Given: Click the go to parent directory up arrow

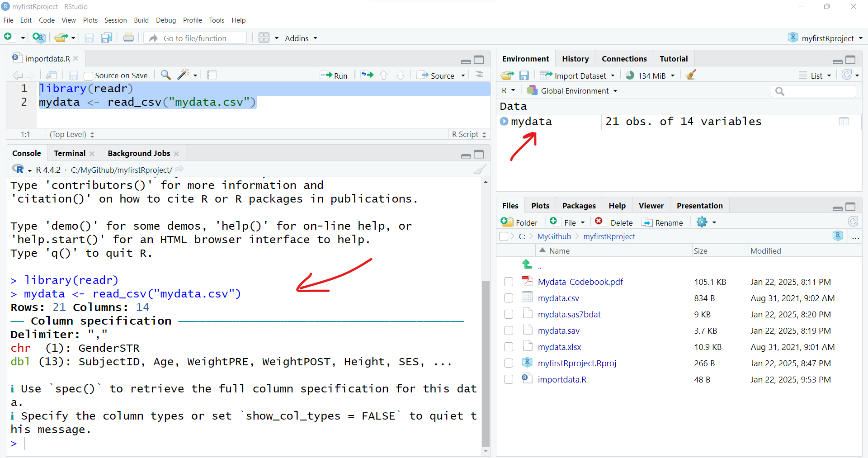Looking at the screenshot, I should (527, 264).
